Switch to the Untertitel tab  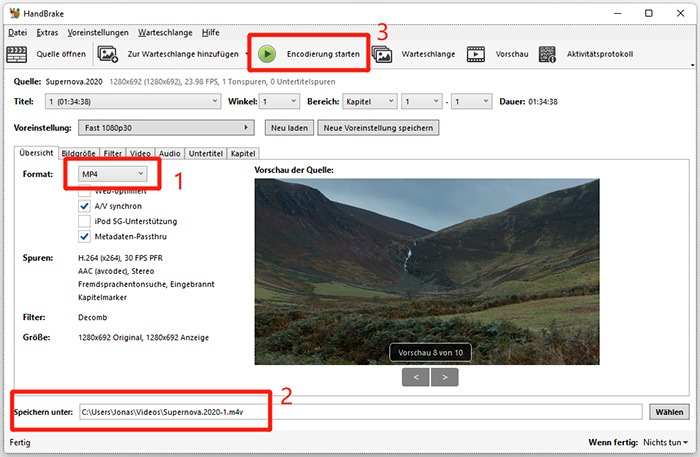205,153
